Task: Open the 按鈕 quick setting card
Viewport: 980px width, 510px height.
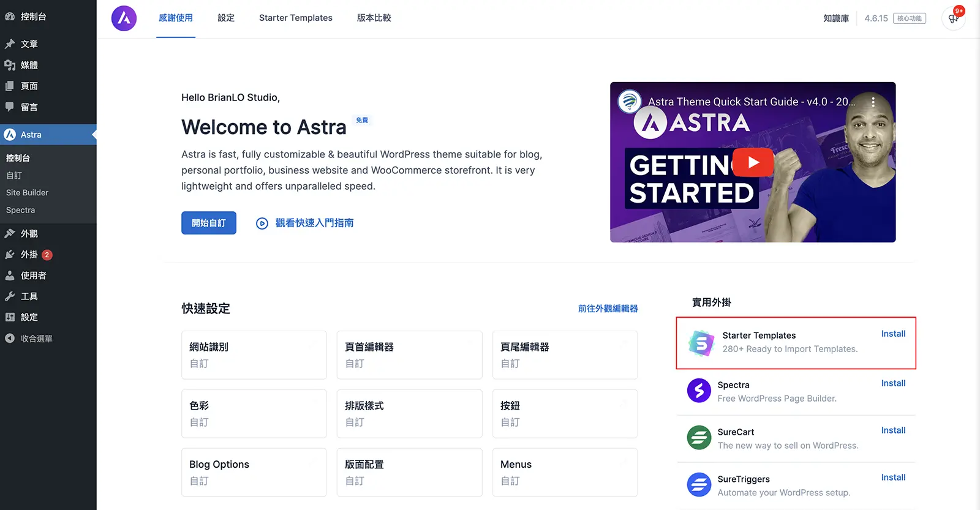Action: [x=565, y=414]
